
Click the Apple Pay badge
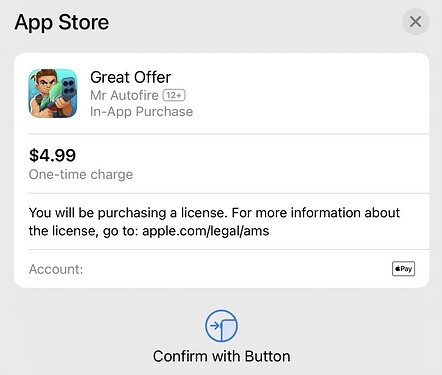pyautogui.click(x=403, y=269)
